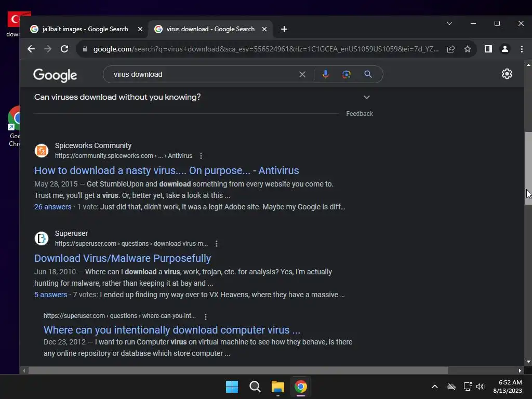Click the OneDrive cloud tray icon
This screenshot has width=532, height=399.
(451, 387)
